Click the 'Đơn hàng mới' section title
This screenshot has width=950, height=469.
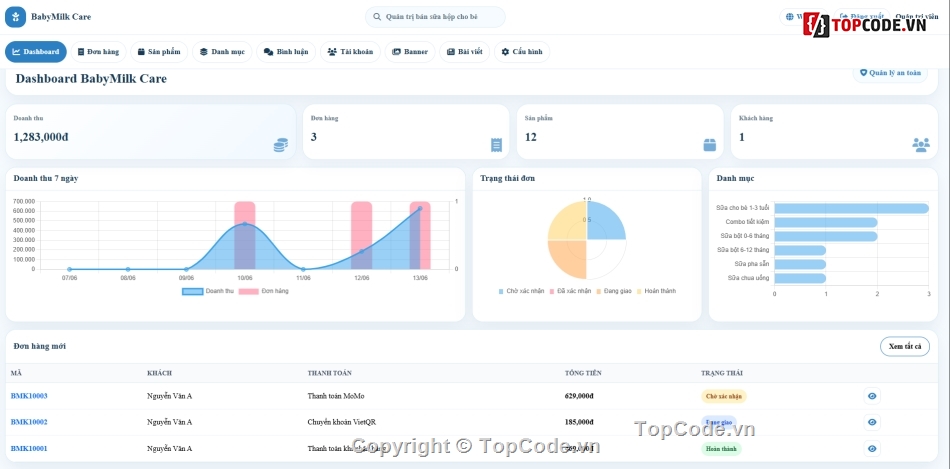click(39, 346)
